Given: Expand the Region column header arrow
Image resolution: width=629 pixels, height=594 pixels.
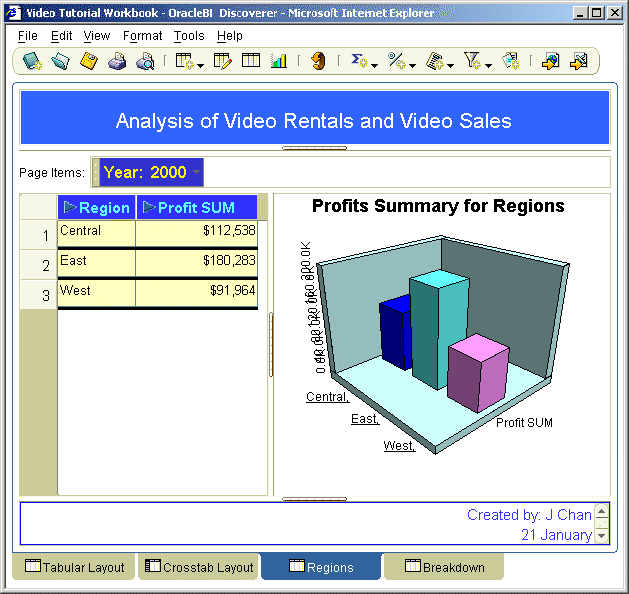Looking at the screenshot, I should tap(70, 207).
